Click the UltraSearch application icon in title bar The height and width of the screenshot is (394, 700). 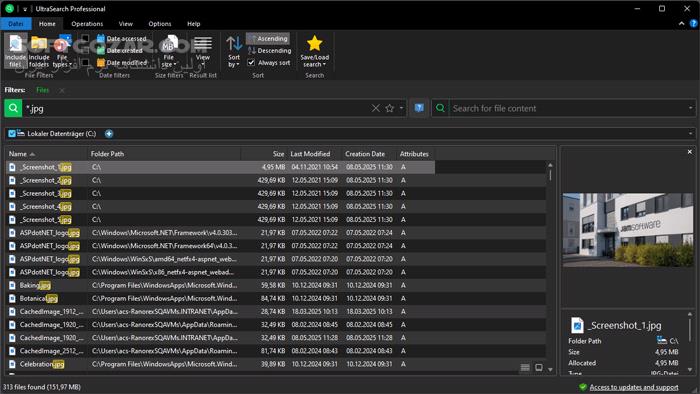[x=9, y=8]
